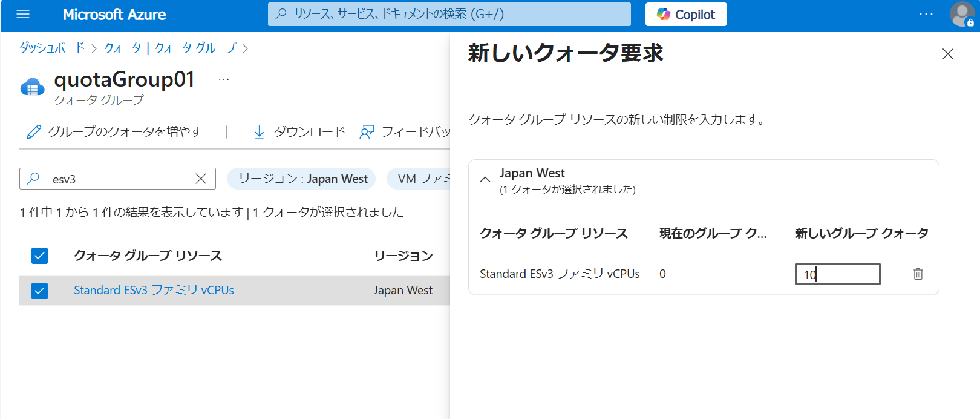Sort by リージョン column header
Screen dimensions: 980x419
click(403, 256)
